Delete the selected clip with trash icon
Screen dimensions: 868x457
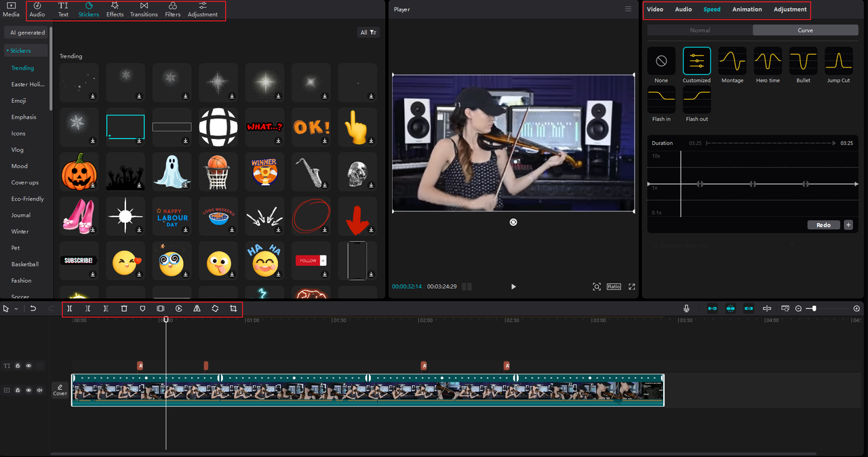coord(124,309)
